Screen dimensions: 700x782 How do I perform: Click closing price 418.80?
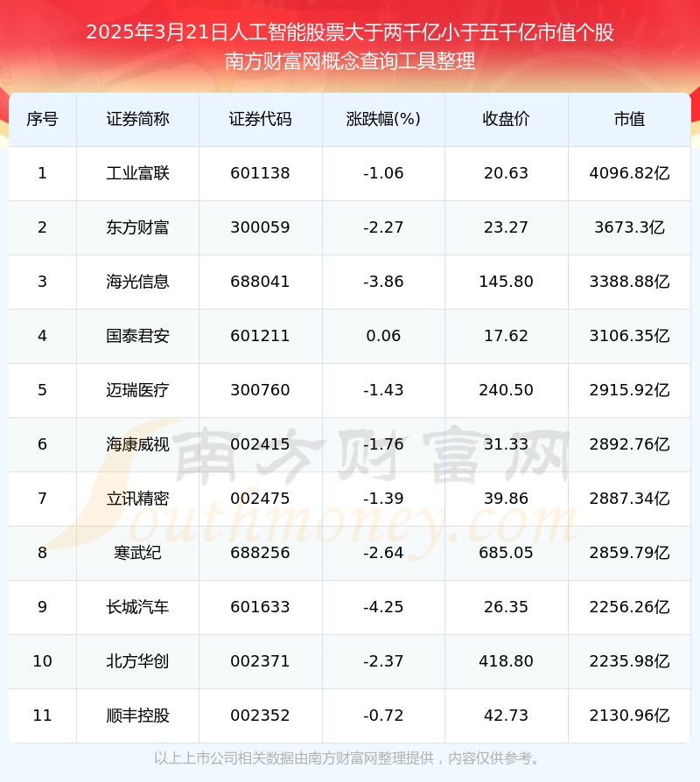click(x=506, y=661)
